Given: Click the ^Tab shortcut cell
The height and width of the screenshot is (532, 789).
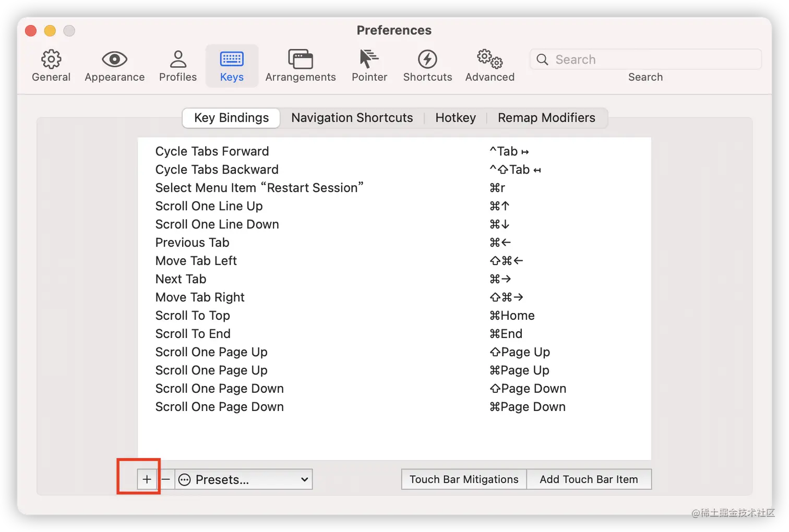Looking at the screenshot, I should [509, 151].
